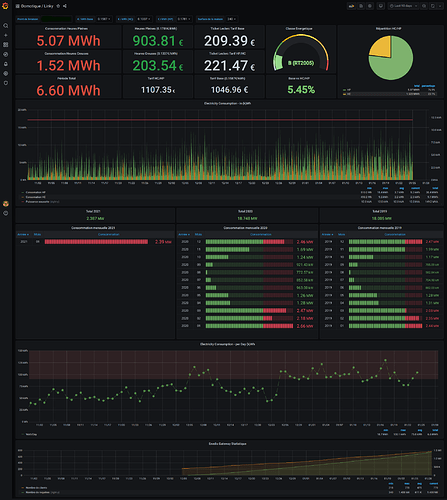Click the share dashboard icon beside the title
This screenshot has height=500, width=447.
[x=65, y=6]
